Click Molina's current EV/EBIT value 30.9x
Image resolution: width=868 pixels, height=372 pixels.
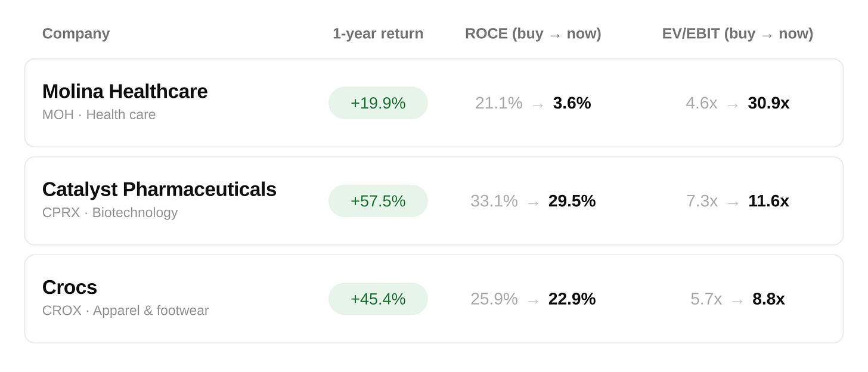pyautogui.click(x=768, y=103)
